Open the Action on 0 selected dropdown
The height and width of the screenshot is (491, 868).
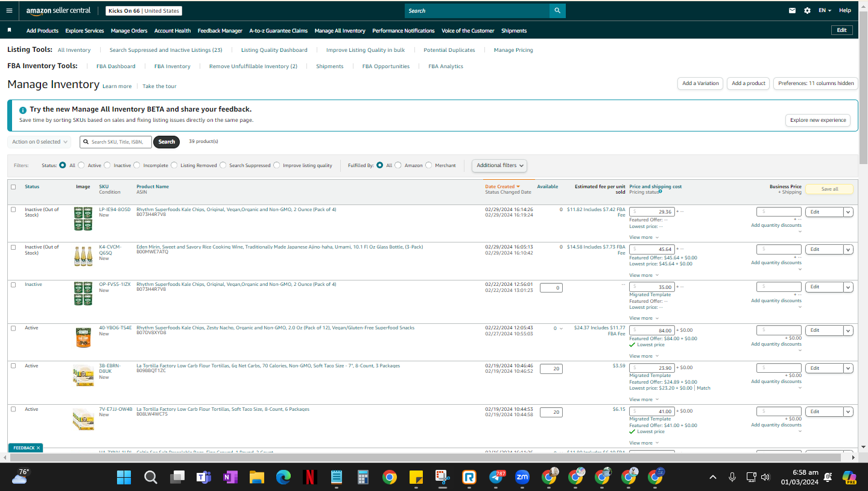pos(39,142)
